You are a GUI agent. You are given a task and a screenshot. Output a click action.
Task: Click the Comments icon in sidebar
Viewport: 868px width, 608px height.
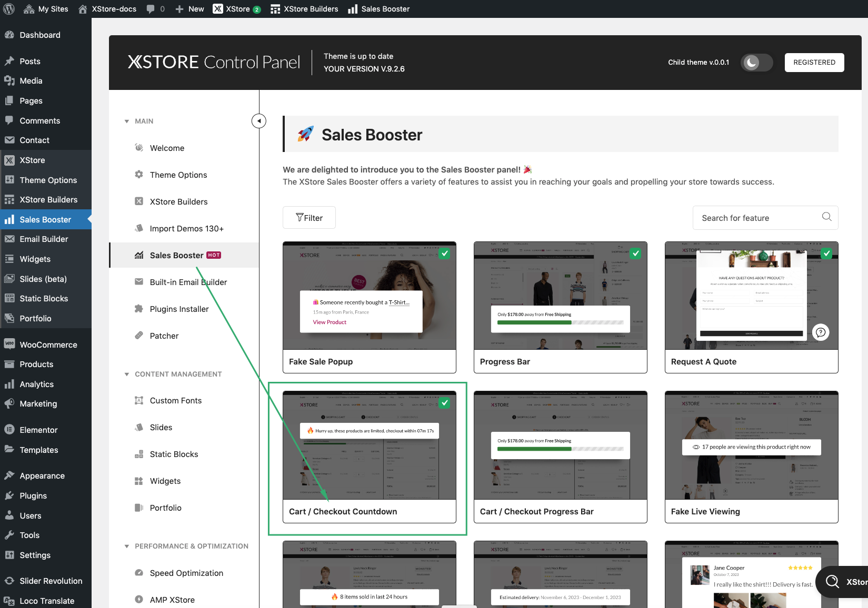click(x=9, y=120)
